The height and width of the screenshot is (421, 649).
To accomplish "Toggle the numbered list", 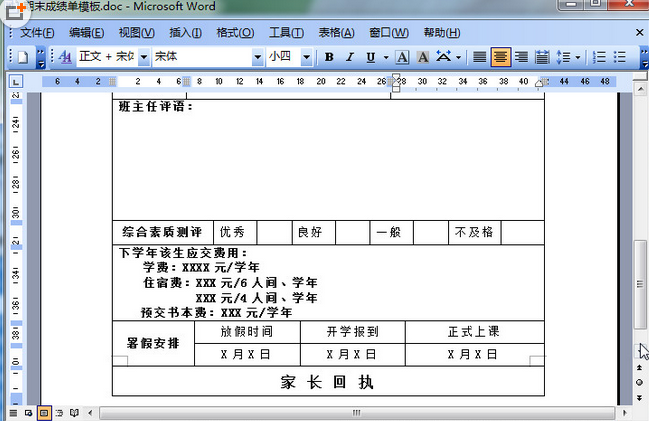I will click(599, 57).
